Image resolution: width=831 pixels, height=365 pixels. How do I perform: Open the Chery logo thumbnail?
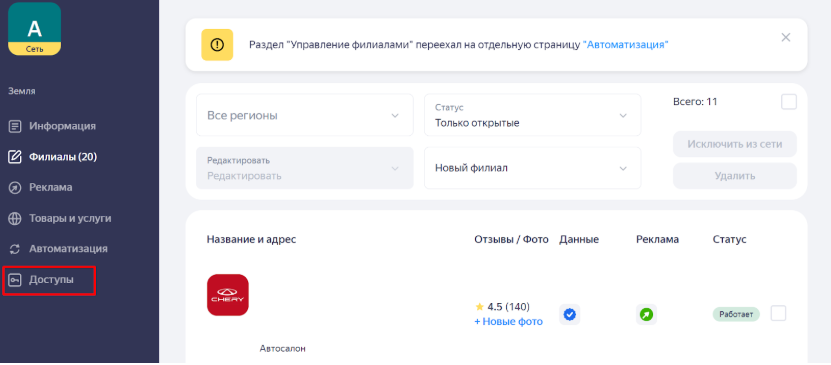coord(228,295)
